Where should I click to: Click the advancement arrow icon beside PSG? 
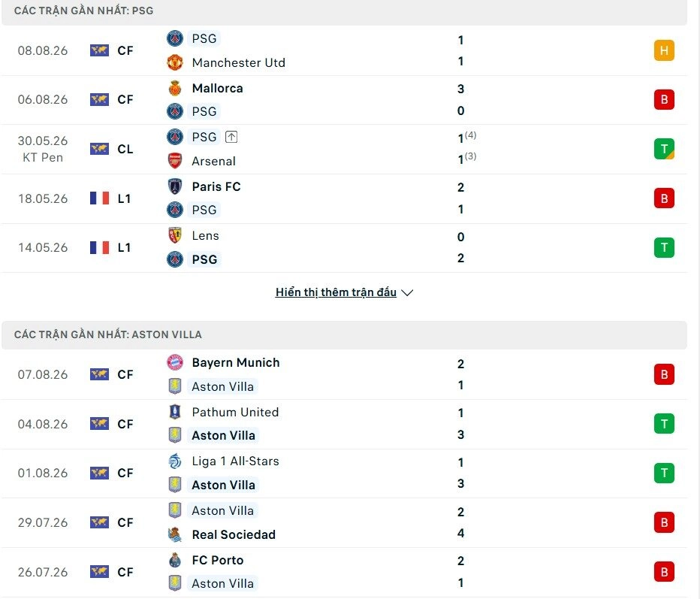tap(231, 137)
